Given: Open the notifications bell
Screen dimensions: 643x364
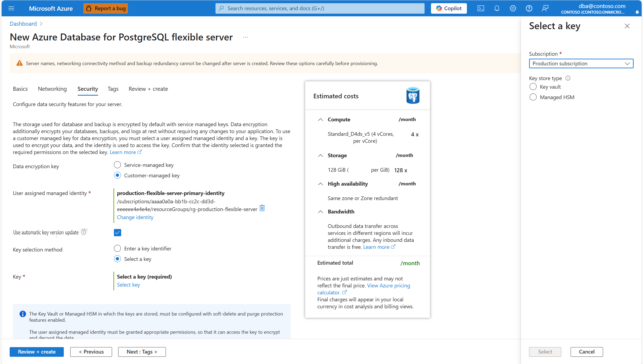Looking at the screenshot, I should click(497, 8).
